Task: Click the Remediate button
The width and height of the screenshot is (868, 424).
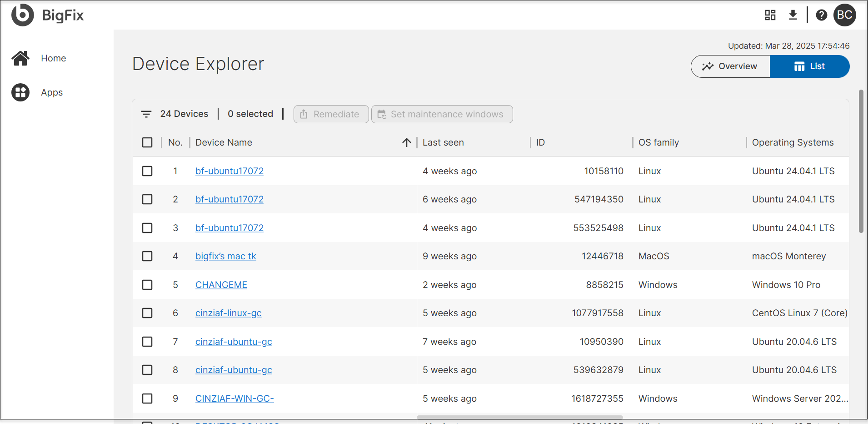Action: 331,114
